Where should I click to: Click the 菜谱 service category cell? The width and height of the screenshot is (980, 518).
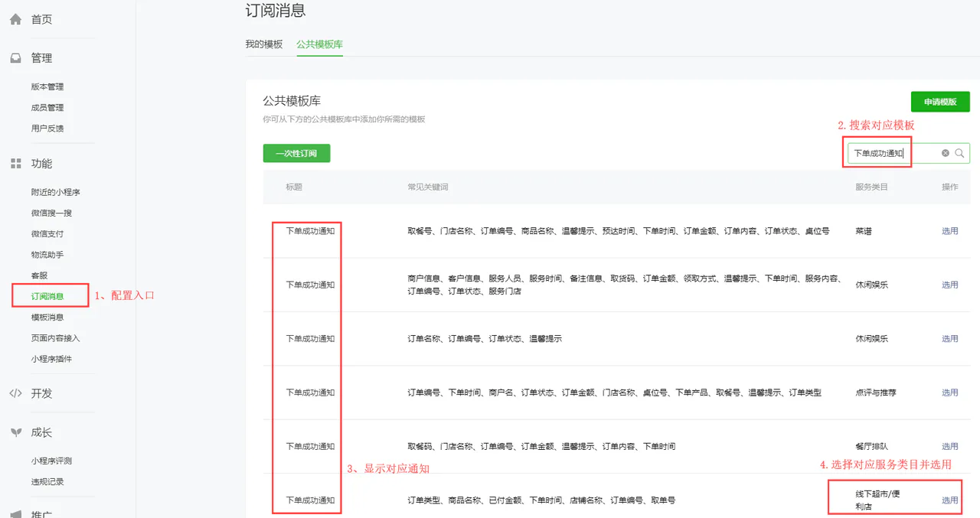tap(864, 230)
